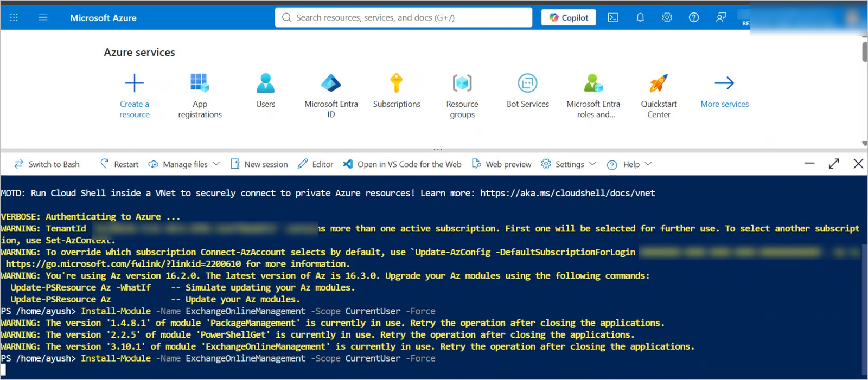Maximize the Cloud Shell pane

tap(834, 163)
